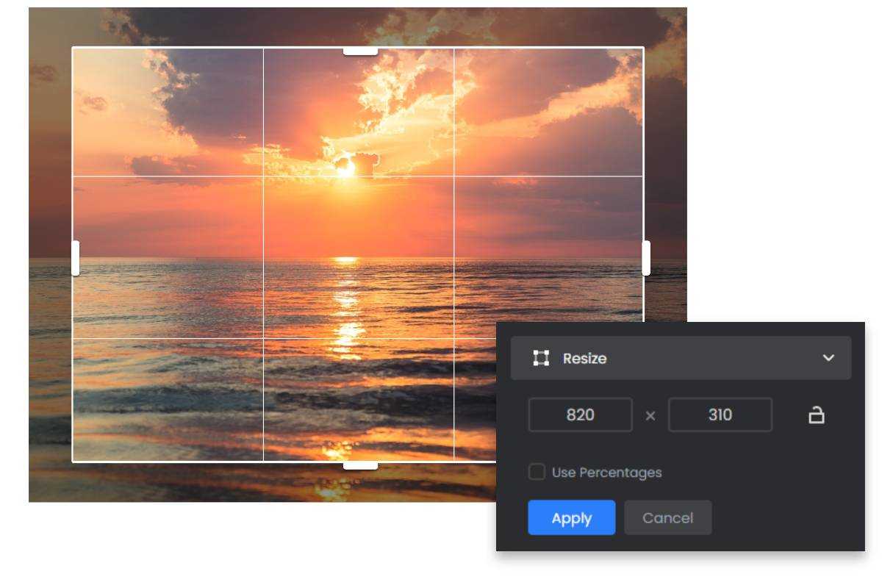The image size is (882, 588).
Task: Click the left edge crop handle
Action: coord(73,256)
